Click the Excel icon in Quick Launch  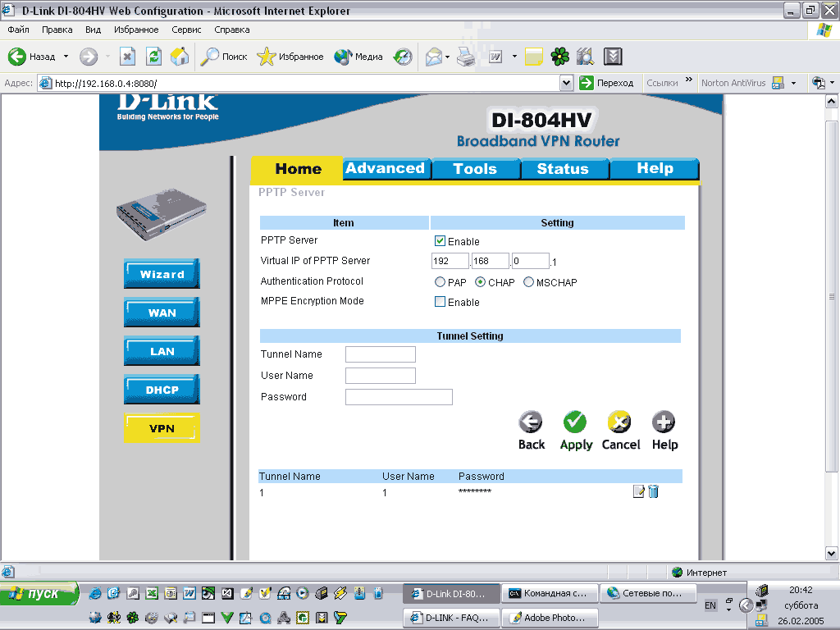click(152, 593)
